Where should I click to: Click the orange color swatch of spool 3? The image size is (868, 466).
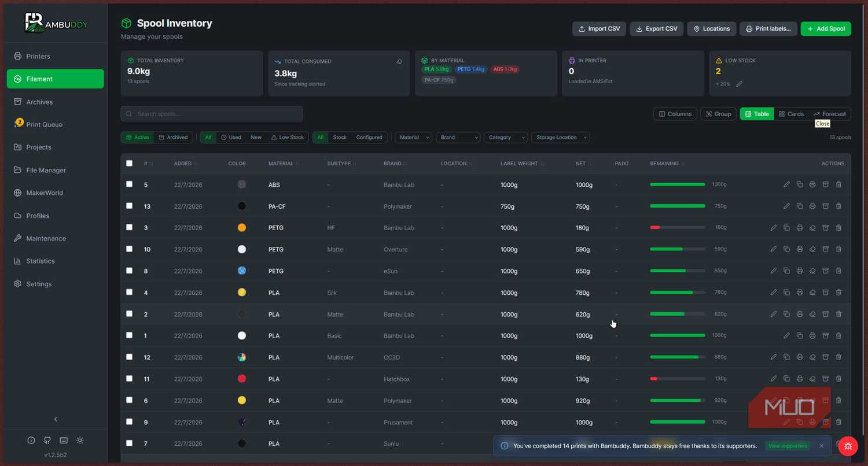pyautogui.click(x=242, y=228)
